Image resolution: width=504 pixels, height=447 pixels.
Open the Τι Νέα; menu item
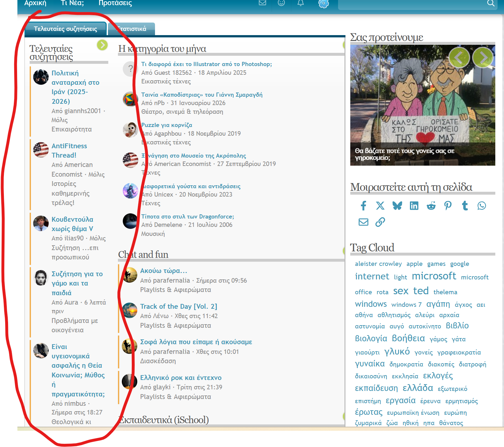tap(72, 3)
